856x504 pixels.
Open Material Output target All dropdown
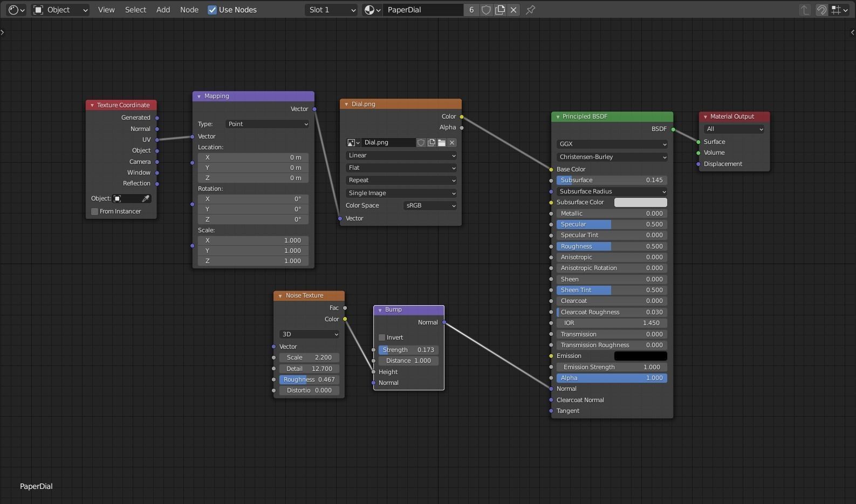click(734, 129)
